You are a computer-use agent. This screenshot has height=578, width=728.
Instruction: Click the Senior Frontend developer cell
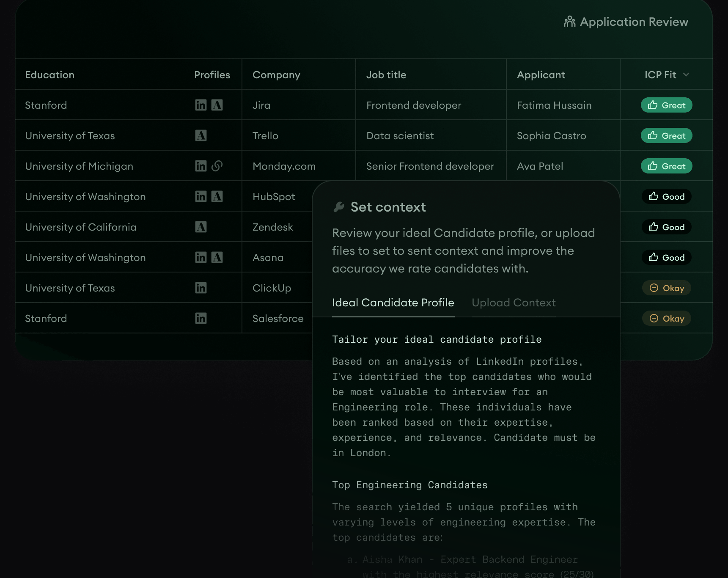coord(430,166)
